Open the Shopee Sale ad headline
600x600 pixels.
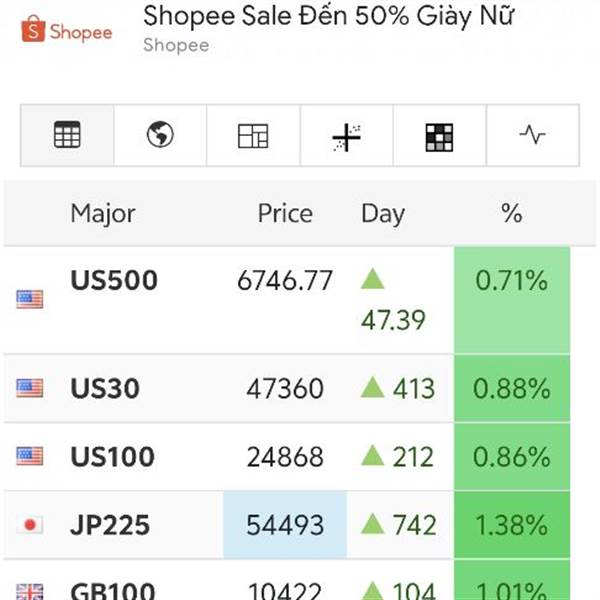point(329,17)
